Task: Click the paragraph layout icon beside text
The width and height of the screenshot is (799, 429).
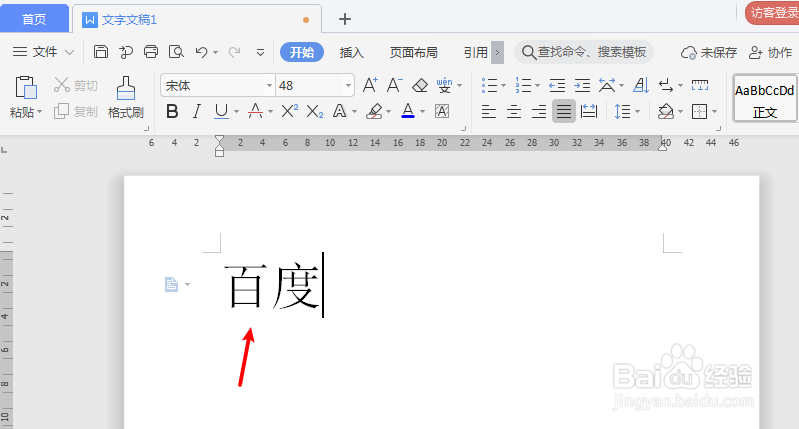Action: (171, 284)
